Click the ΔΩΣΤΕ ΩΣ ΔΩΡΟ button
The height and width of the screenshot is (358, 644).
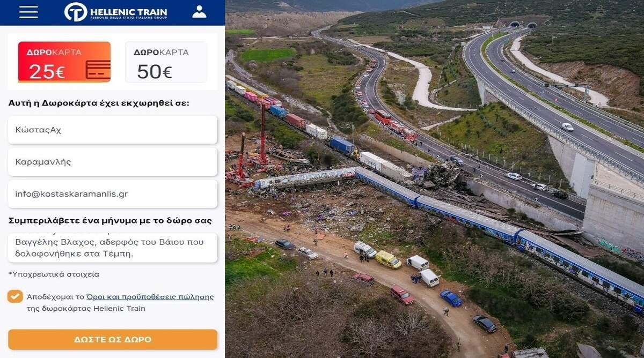coord(113,340)
